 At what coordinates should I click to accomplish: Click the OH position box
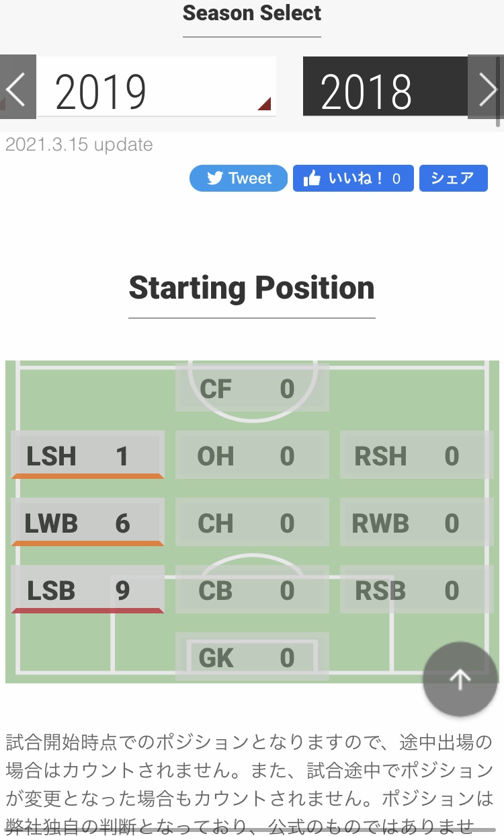tap(252, 456)
